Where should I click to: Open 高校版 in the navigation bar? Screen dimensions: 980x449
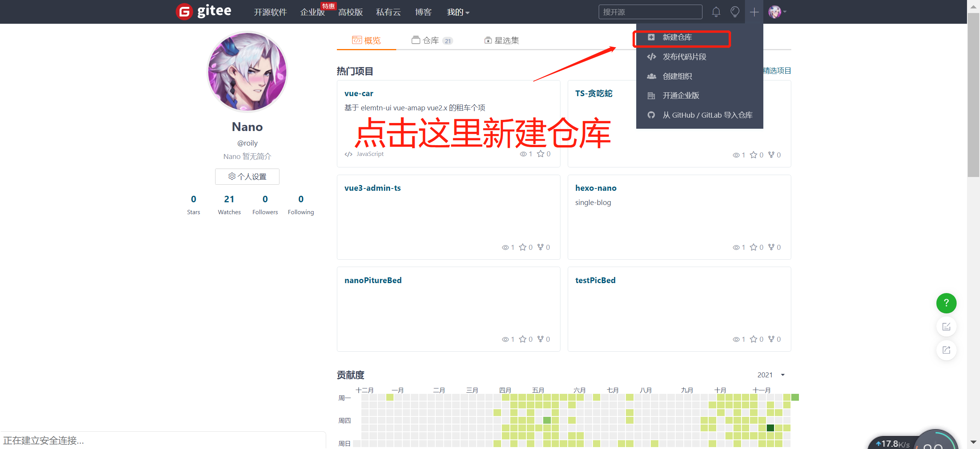point(350,12)
